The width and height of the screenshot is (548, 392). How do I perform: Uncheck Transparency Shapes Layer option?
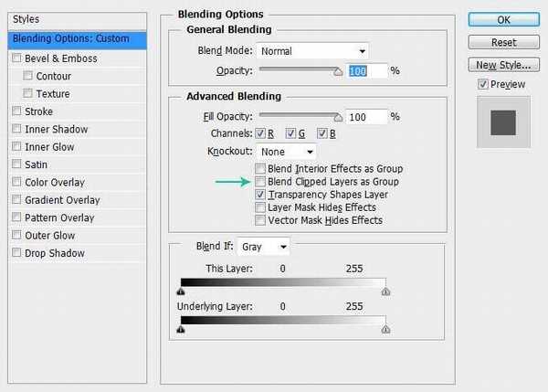(x=261, y=195)
